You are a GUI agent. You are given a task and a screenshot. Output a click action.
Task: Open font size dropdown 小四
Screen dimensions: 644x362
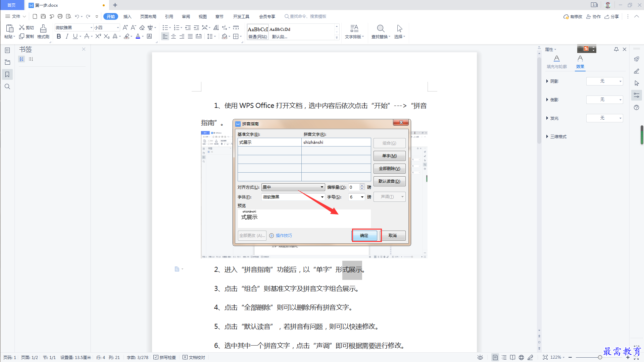click(x=117, y=27)
